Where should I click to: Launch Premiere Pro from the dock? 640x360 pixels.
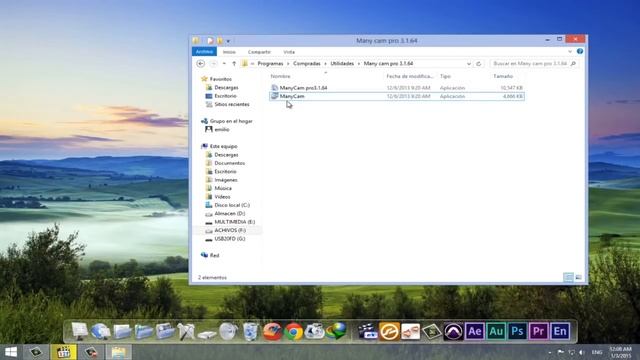pos(538,331)
